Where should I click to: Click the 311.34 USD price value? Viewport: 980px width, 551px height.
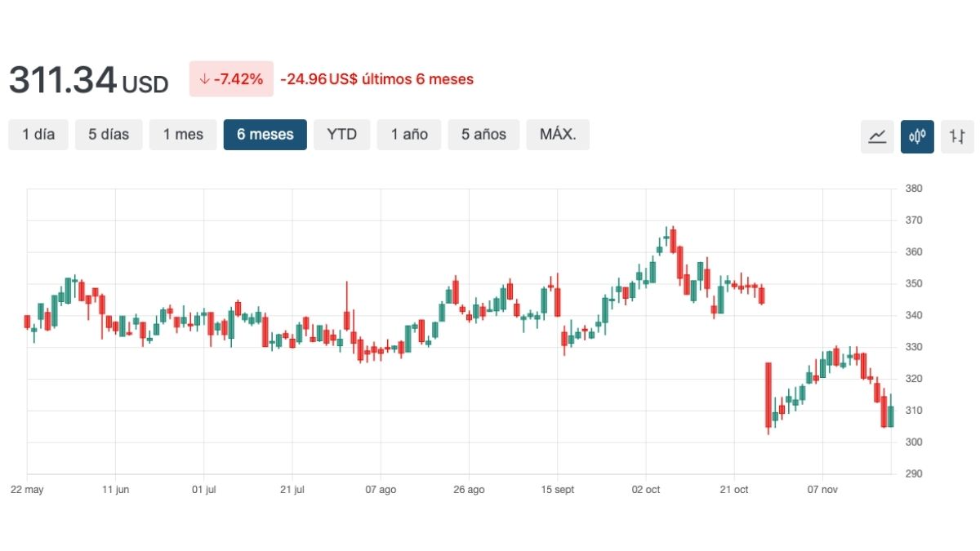point(88,81)
